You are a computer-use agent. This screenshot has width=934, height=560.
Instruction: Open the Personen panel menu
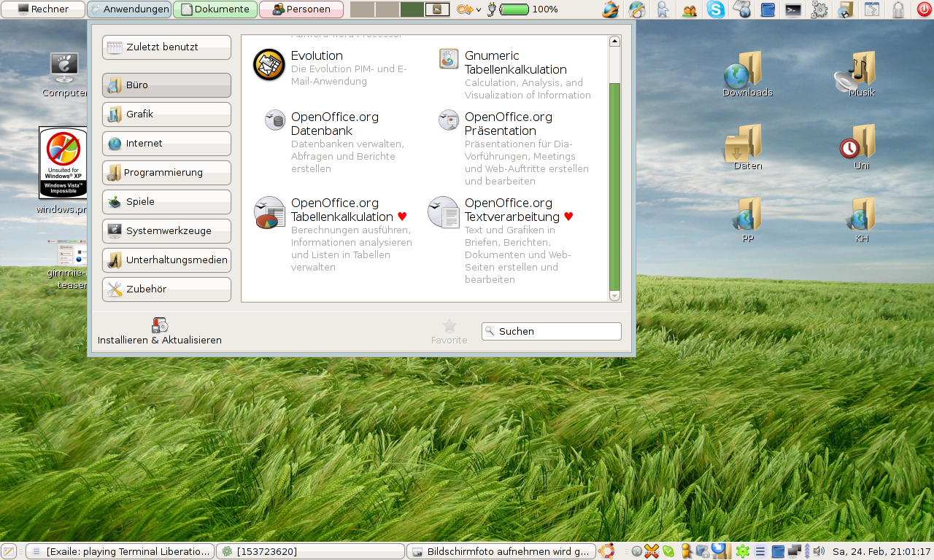(301, 9)
